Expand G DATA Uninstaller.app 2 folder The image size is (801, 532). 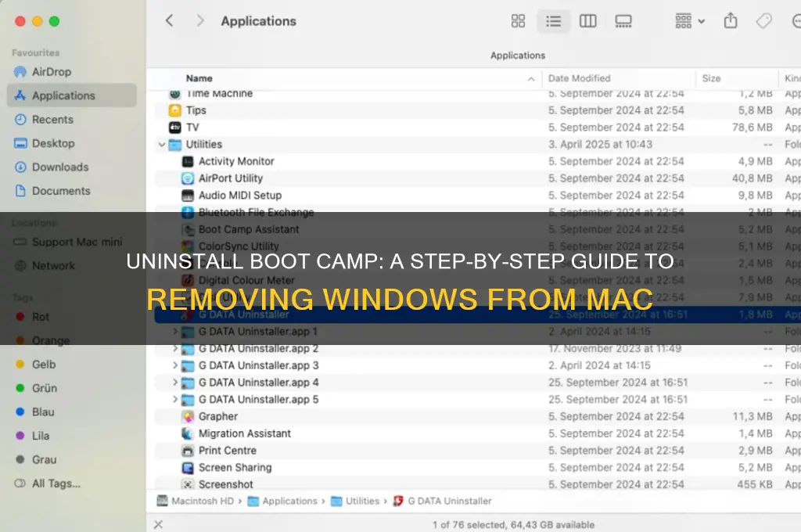pos(174,348)
